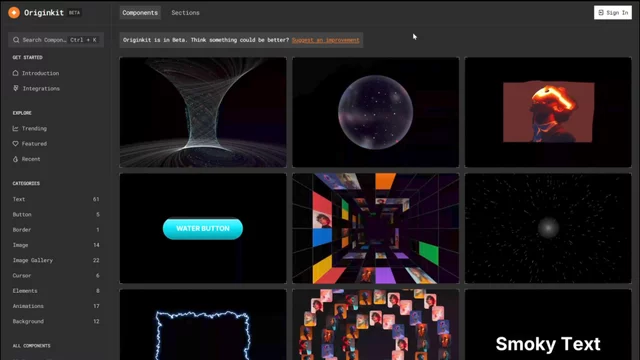Open the circular portrait gallery thumbnail

(x=376, y=325)
